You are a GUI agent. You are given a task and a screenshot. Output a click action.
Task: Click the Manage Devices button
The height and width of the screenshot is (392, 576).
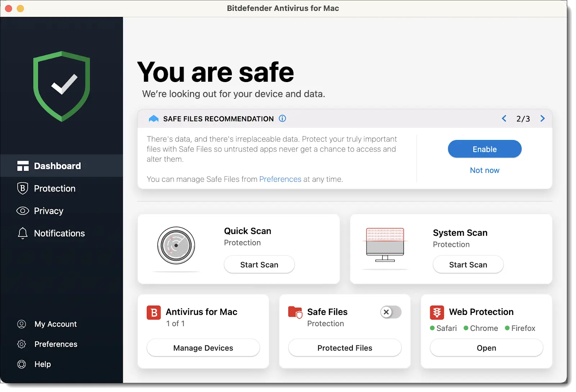pyautogui.click(x=203, y=348)
